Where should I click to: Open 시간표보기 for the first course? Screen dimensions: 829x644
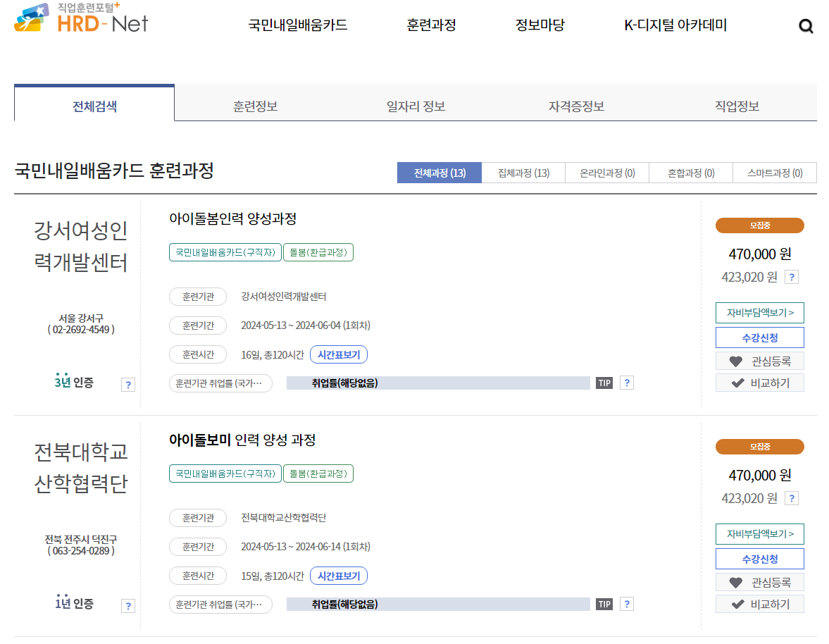339,354
